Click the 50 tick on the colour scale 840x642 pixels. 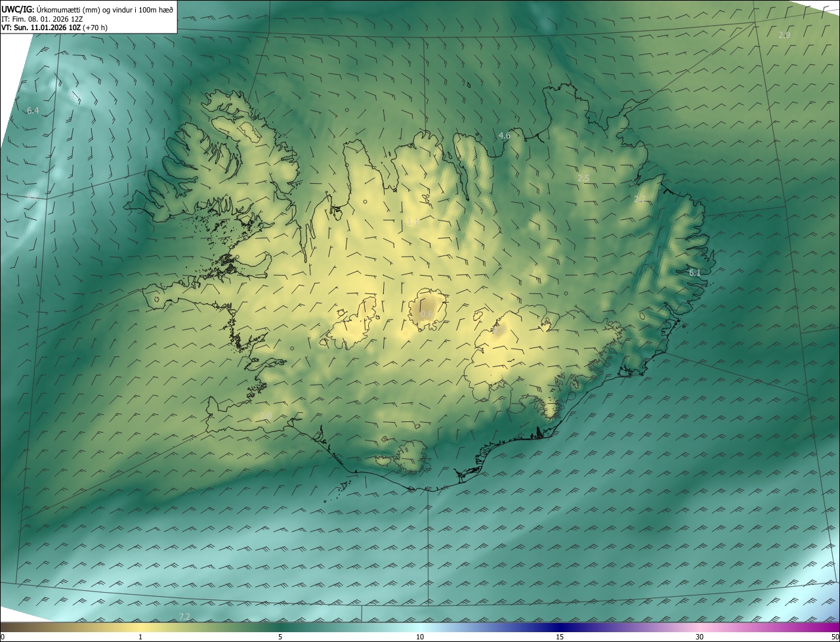tap(835, 637)
